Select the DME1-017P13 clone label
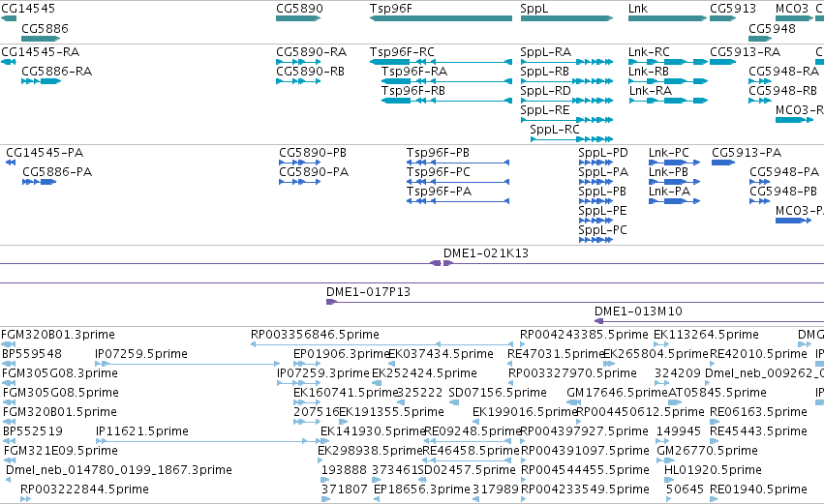The image size is (824, 504). [x=368, y=292]
